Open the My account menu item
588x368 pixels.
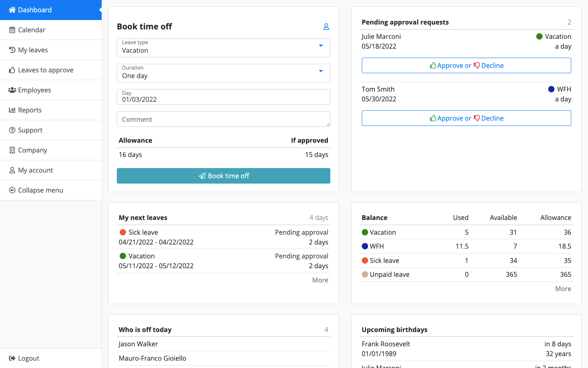tap(36, 170)
